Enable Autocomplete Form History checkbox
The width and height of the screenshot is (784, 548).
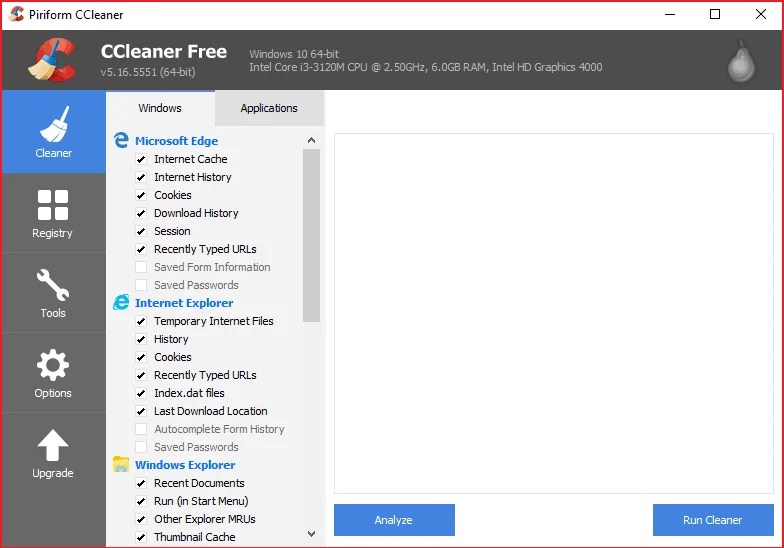point(141,429)
